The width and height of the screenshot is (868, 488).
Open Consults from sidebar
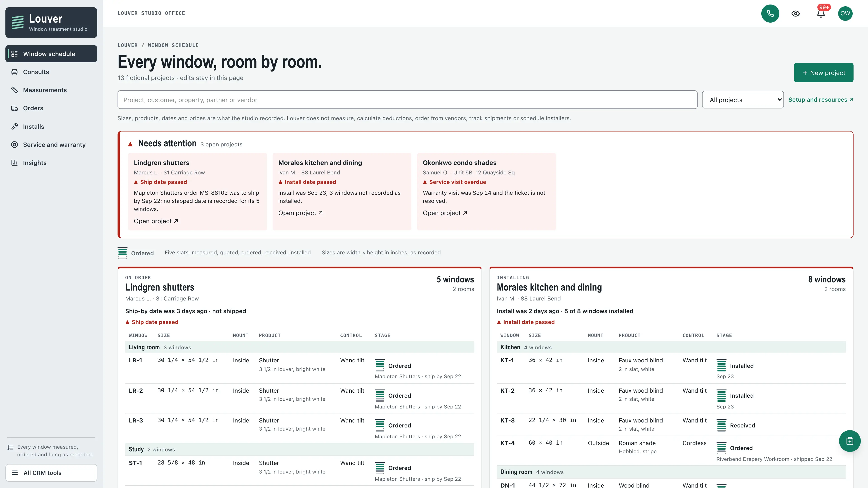point(51,72)
